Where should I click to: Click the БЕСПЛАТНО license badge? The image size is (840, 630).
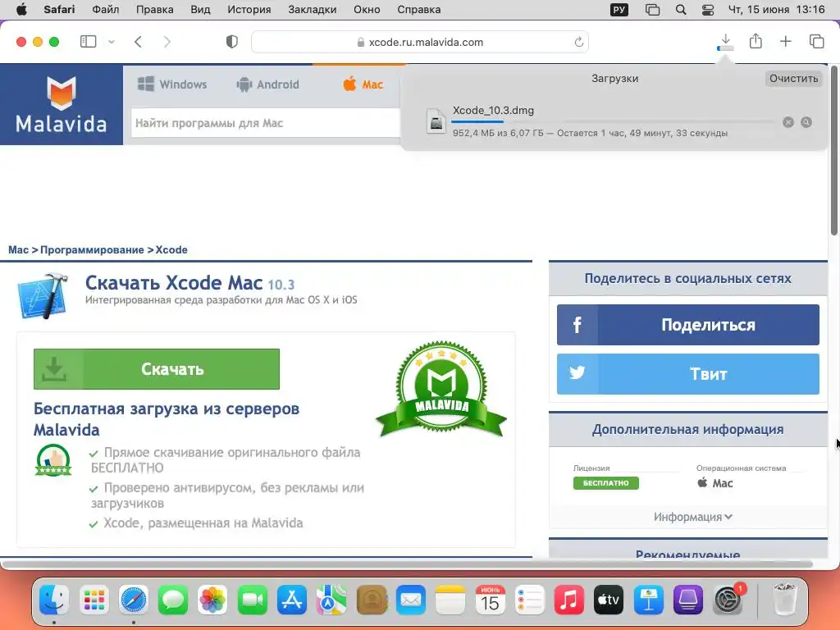pos(606,482)
